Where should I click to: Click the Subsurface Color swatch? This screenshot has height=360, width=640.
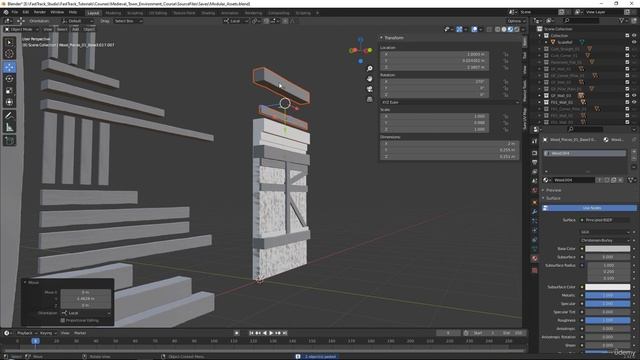pos(607,287)
